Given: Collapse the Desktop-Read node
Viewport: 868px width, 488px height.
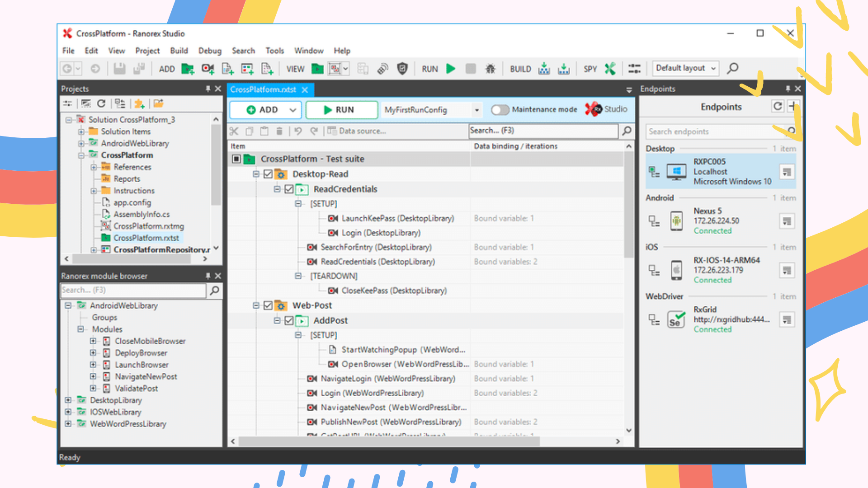Looking at the screenshot, I should point(256,174).
